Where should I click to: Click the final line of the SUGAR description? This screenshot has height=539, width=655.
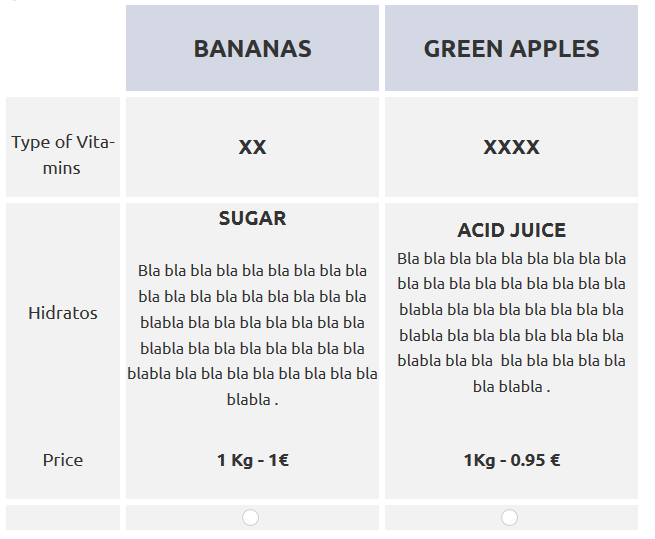(252, 400)
